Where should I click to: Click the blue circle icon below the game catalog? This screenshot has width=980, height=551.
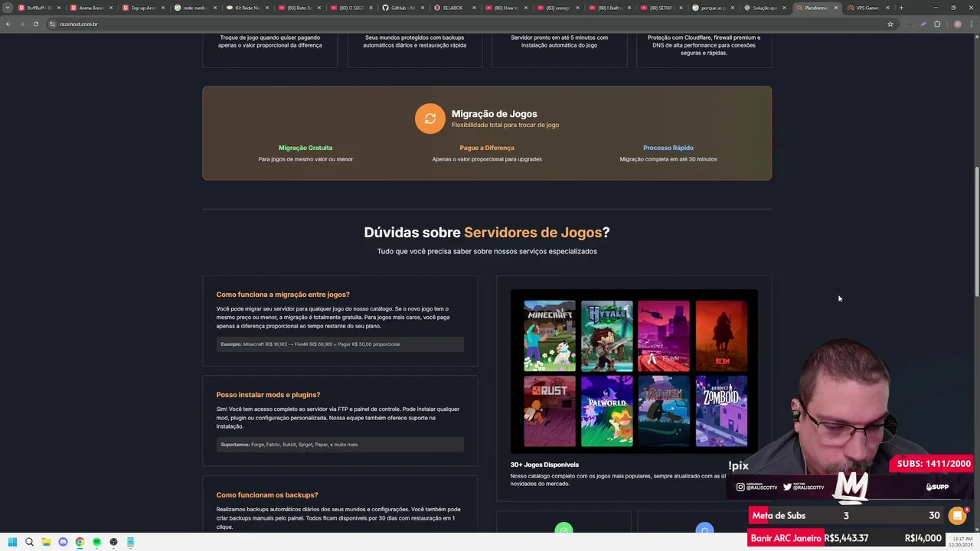704,528
